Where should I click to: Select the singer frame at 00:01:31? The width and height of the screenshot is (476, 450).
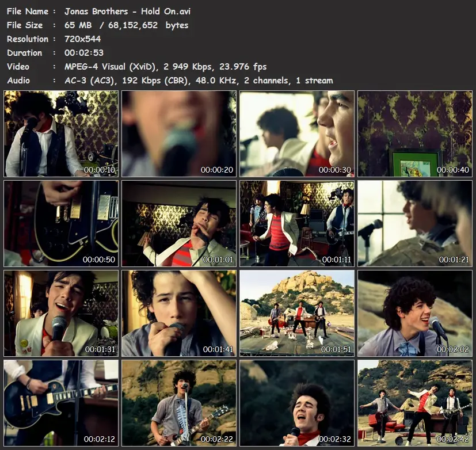tap(61, 314)
